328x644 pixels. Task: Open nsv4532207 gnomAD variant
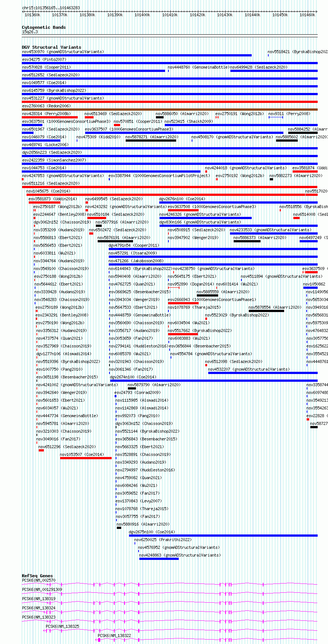click(249, 369)
